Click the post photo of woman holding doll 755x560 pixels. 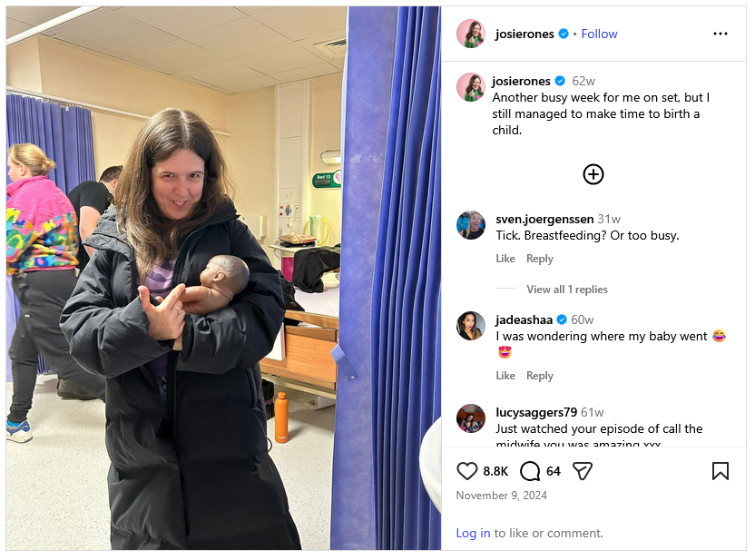click(223, 278)
